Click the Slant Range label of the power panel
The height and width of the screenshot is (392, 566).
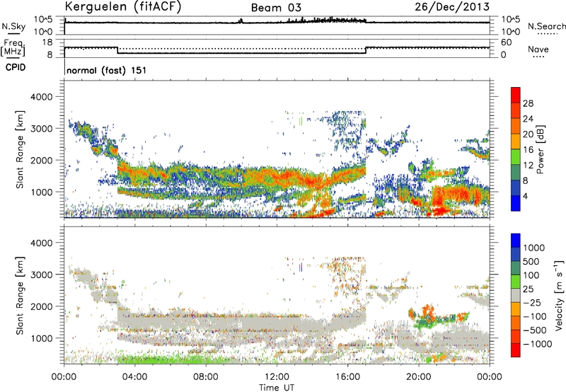pos(20,149)
